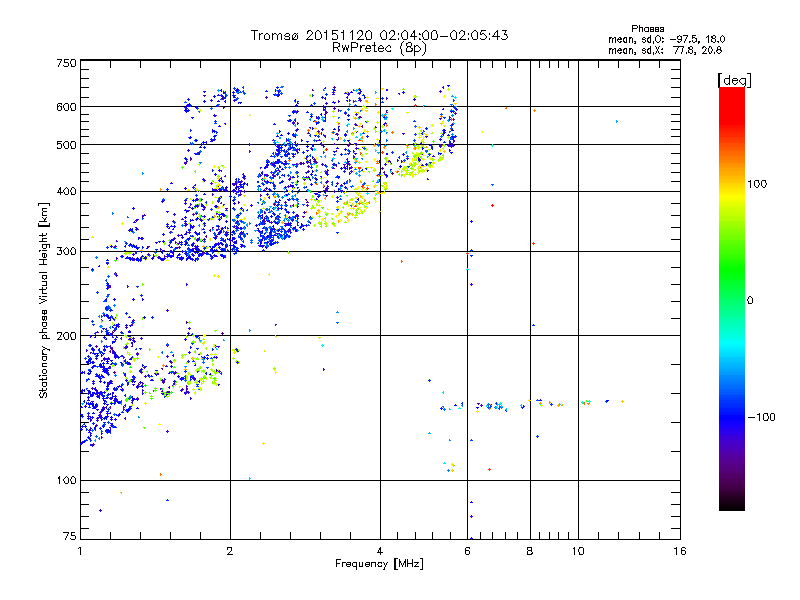Click the y-axis tick label "300"
The height and width of the screenshot is (600, 800).
66,252
